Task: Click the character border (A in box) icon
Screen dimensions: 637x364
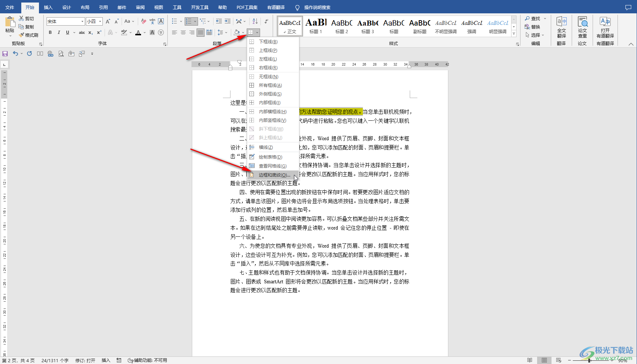Action: [161, 21]
